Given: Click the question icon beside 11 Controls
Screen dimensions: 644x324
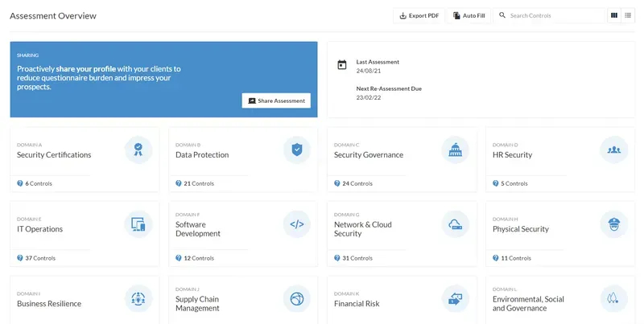Looking at the screenshot, I should 495,258.
